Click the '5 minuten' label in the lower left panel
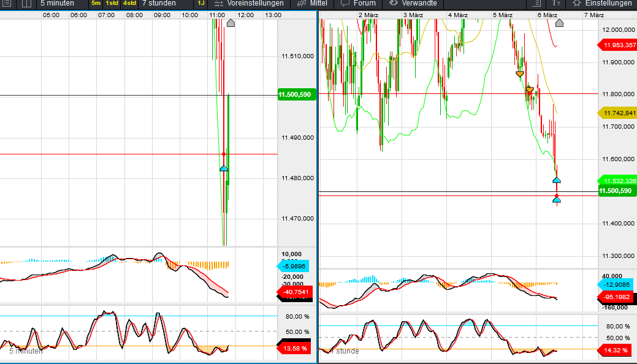This screenshot has height=364, width=637. pyautogui.click(x=26, y=351)
